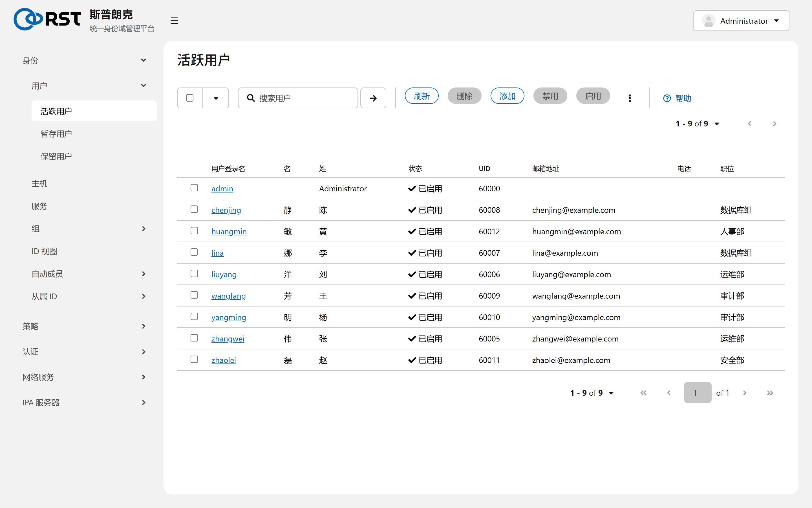Image resolution: width=812 pixels, height=508 pixels.
Task: Click the search submit arrow button
Action: point(373,98)
